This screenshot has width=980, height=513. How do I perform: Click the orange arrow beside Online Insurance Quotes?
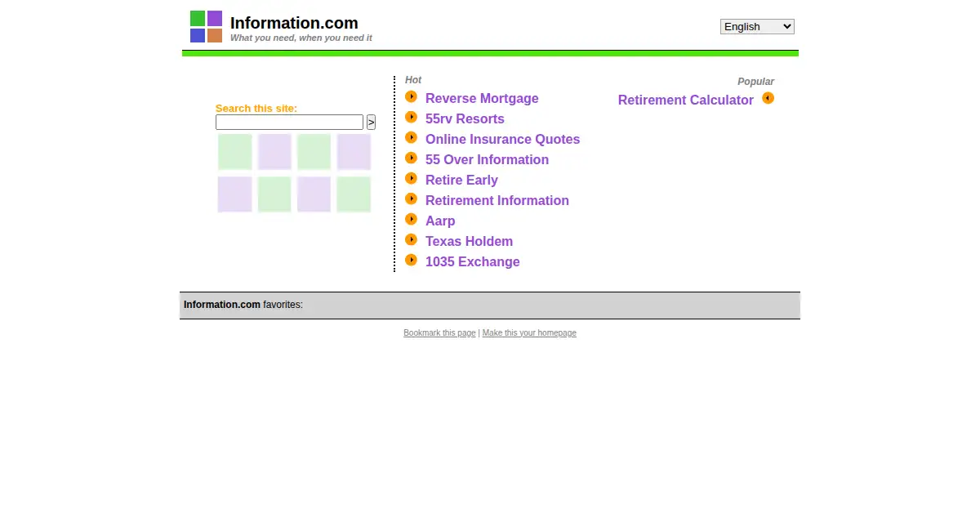(411, 137)
